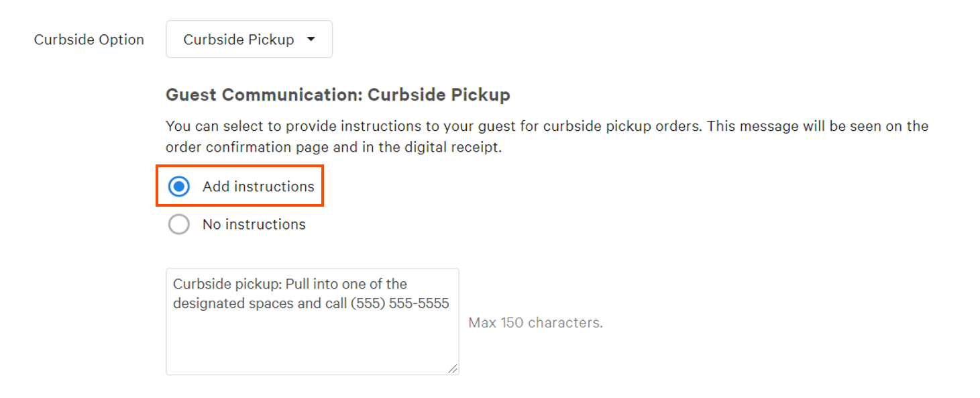Click the No instructions label text
The width and height of the screenshot is (980, 398).
tap(254, 224)
